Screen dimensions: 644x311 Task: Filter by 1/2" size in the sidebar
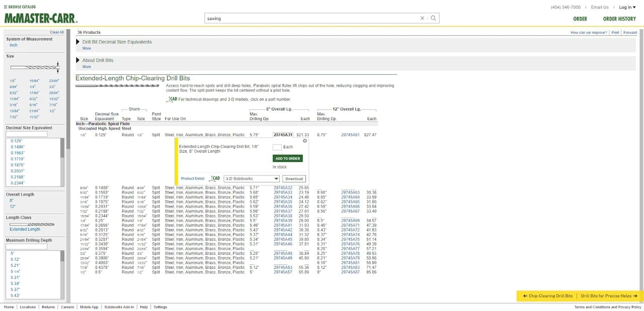click(x=51, y=111)
